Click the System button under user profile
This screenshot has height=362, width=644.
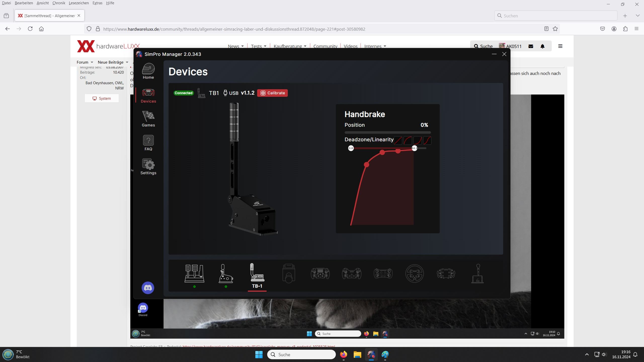click(102, 98)
